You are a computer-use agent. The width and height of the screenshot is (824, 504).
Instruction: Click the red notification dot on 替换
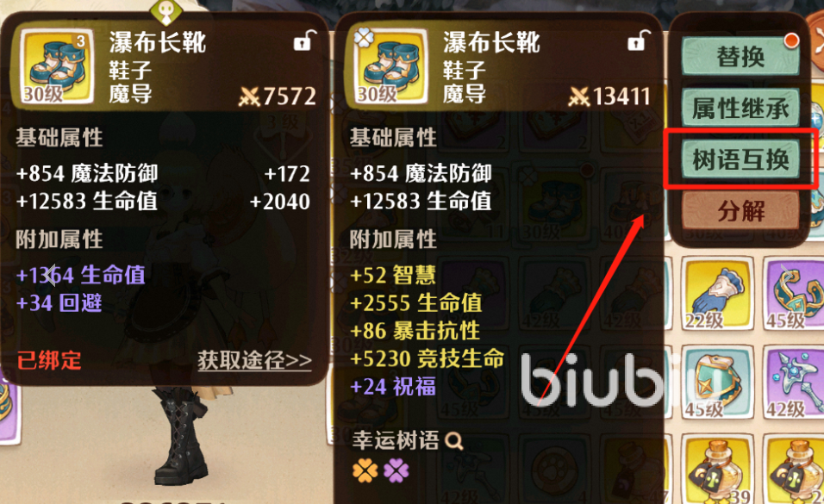(x=791, y=40)
